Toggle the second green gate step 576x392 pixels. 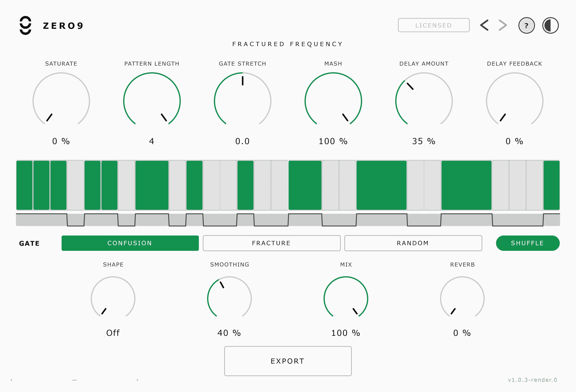coord(41,185)
